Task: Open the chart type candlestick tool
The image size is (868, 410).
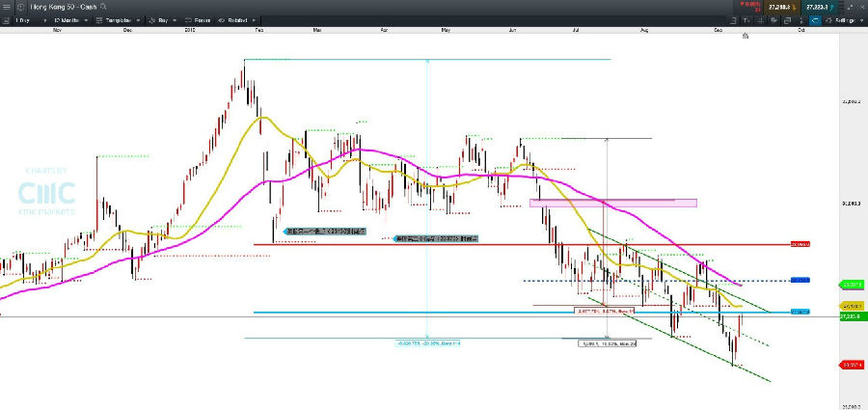Action: click(773, 20)
